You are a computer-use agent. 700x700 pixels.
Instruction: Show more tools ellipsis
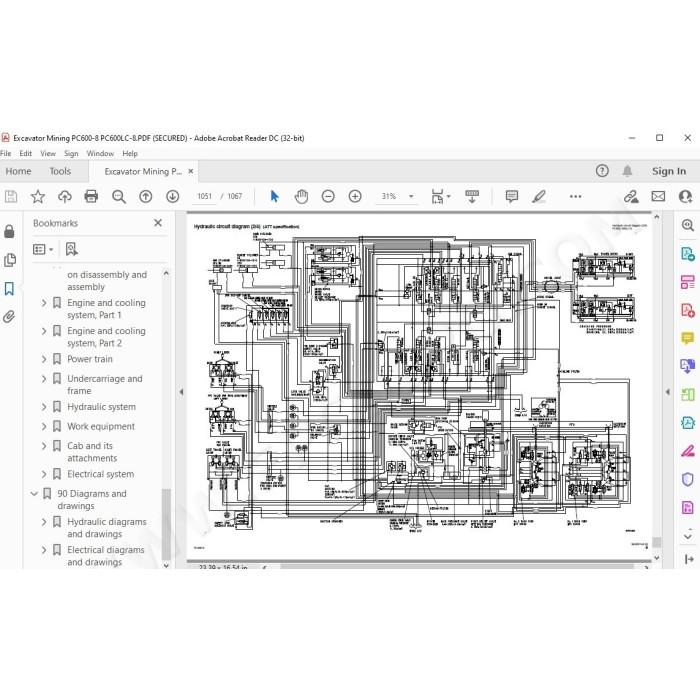point(575,196)
